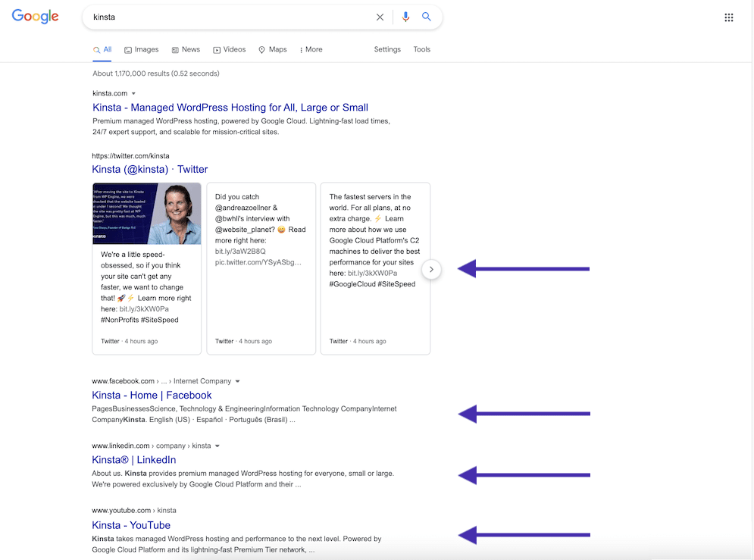This screenshot has height=560, width=754.
Task: Switch to the All results tab
Action: [x=101, y=49]
